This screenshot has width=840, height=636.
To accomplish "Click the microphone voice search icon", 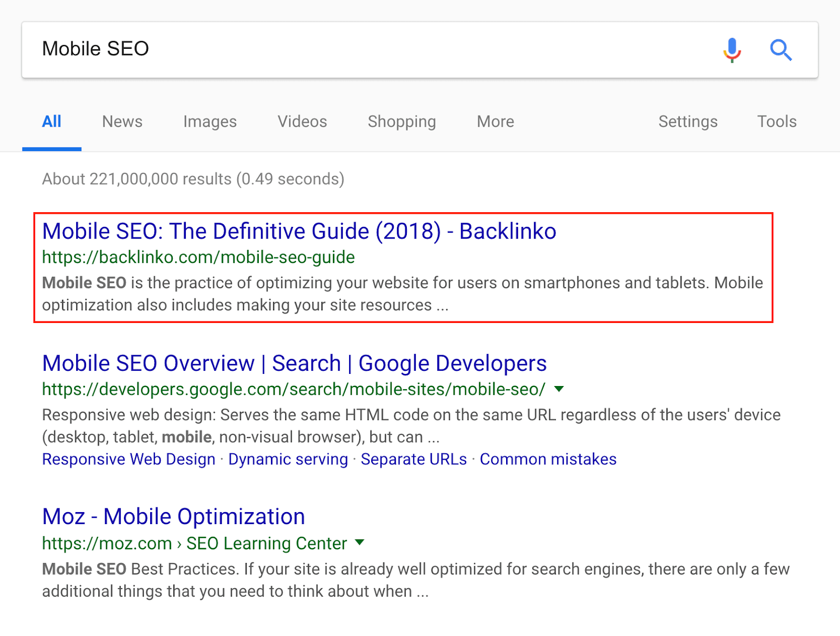I will tap(732, 50).
